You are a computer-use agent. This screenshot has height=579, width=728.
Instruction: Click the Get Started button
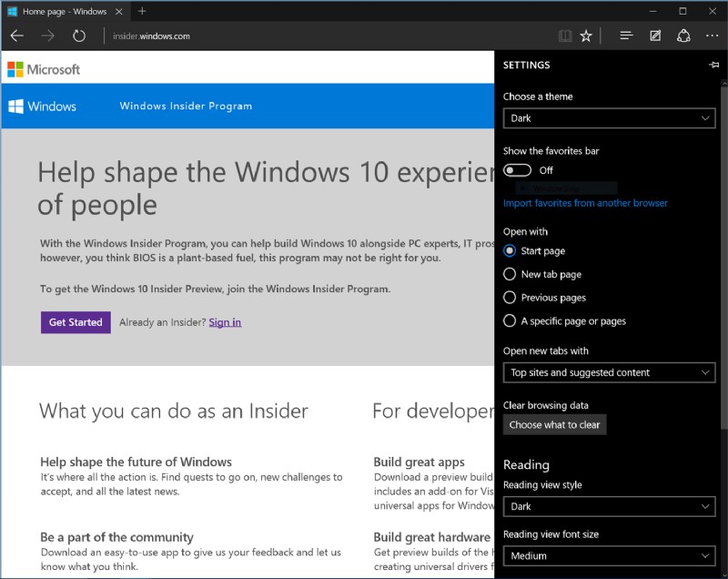(x=75, y=322)
